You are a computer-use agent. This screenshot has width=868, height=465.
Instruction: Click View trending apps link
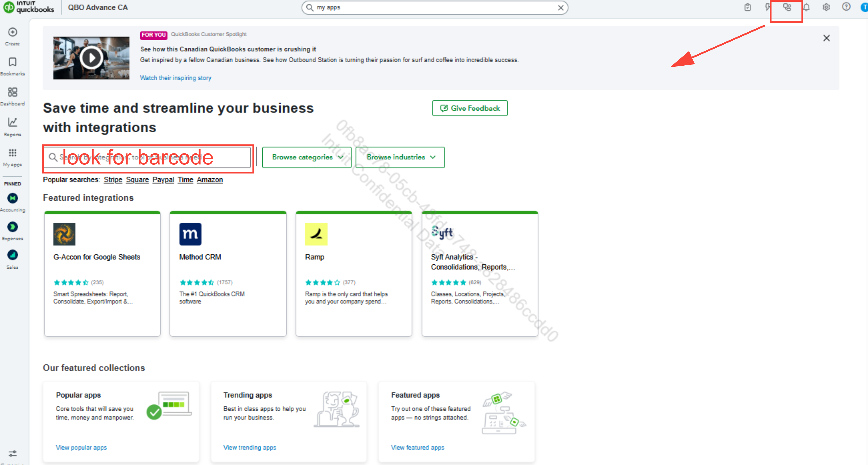[x=250, y=447]
